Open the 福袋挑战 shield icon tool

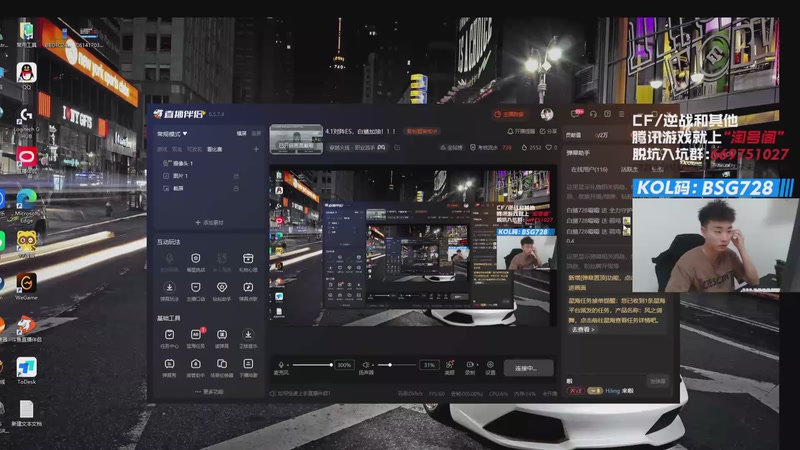click(x=195, y=262)
